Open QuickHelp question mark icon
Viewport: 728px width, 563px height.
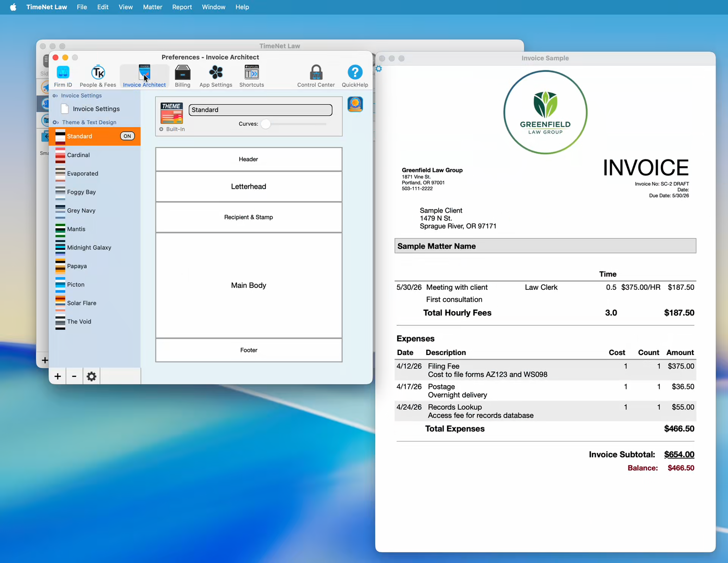click(355, 76)
